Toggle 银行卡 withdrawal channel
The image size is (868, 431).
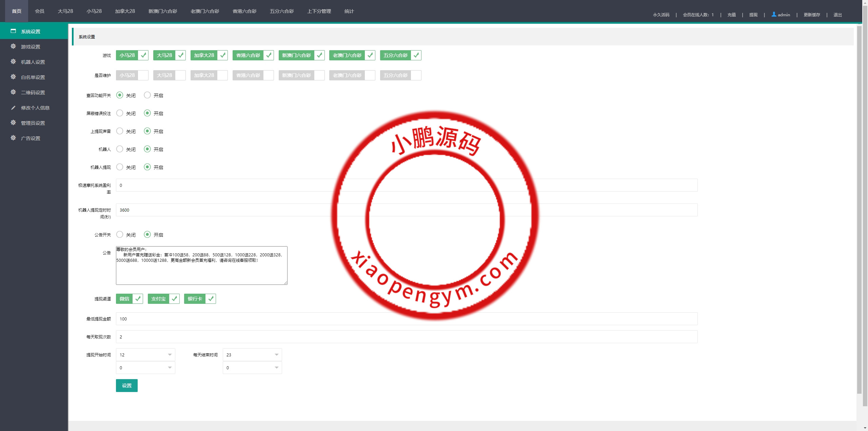(x=200, y=299)
